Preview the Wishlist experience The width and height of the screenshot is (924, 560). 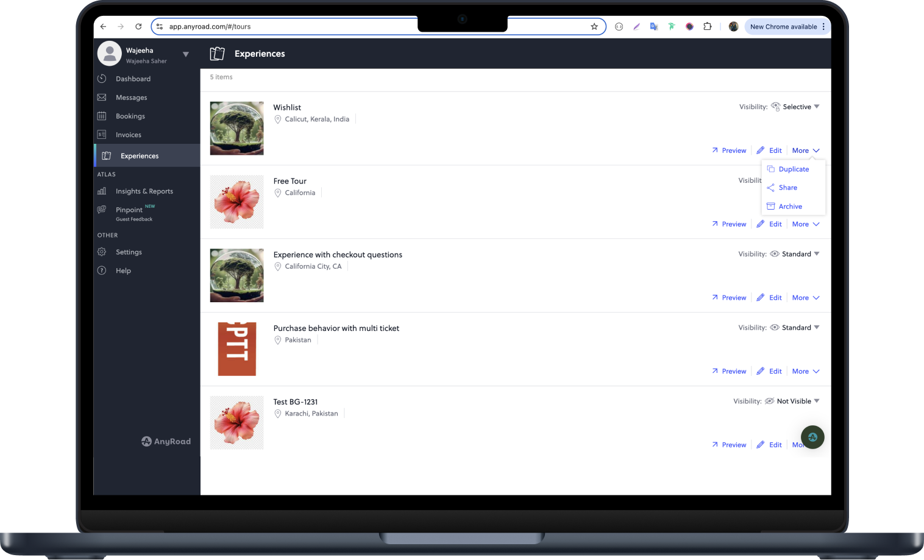coord(729,151)
